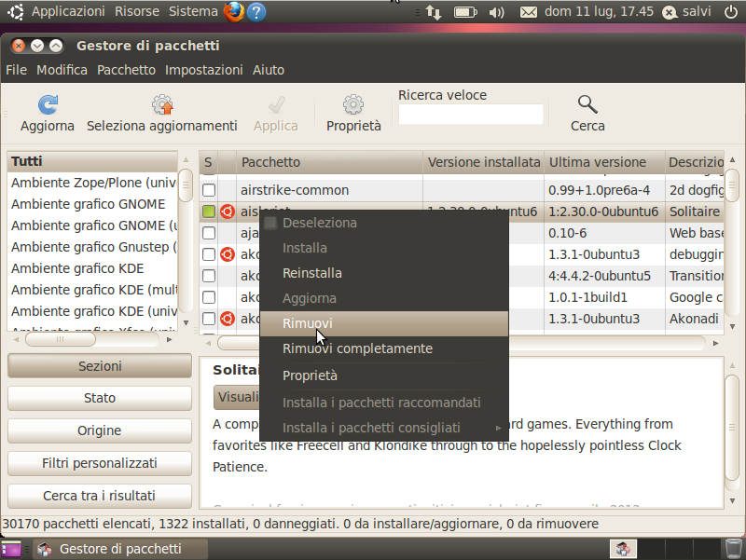Open the network connections indicator

click(x=434, y=12)
